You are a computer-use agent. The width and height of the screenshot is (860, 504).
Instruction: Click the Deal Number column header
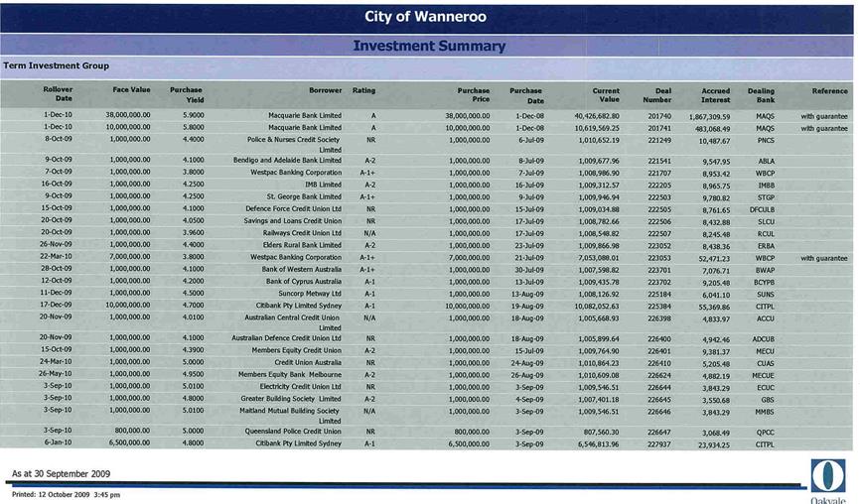pos(657,95)
